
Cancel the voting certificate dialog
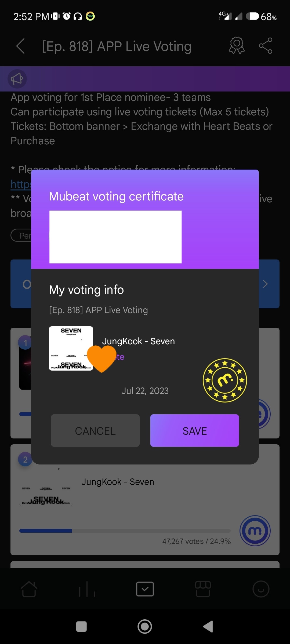(95, 431)
